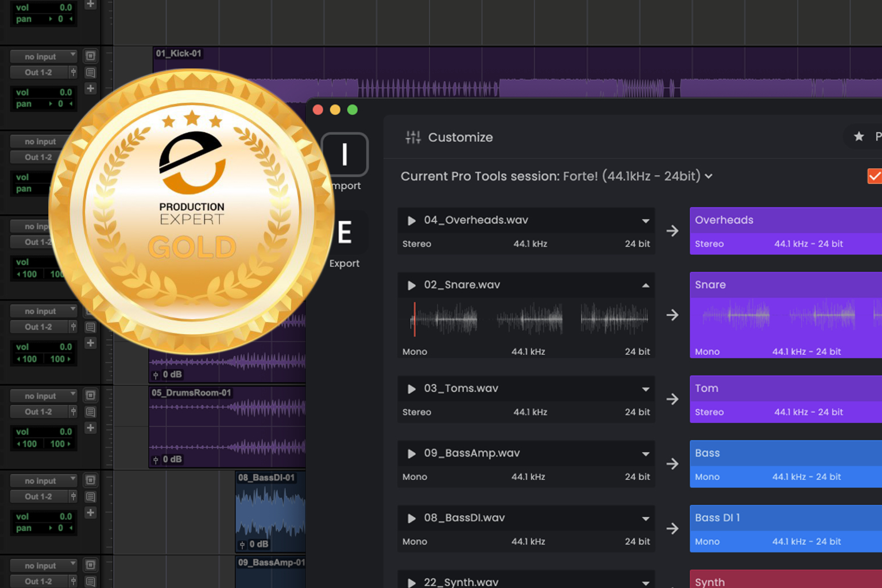Open comments icon on DrumsRoom track
The width and height of the screenshot is (882, 588).
pyautogui.click(x=90, y=412)
